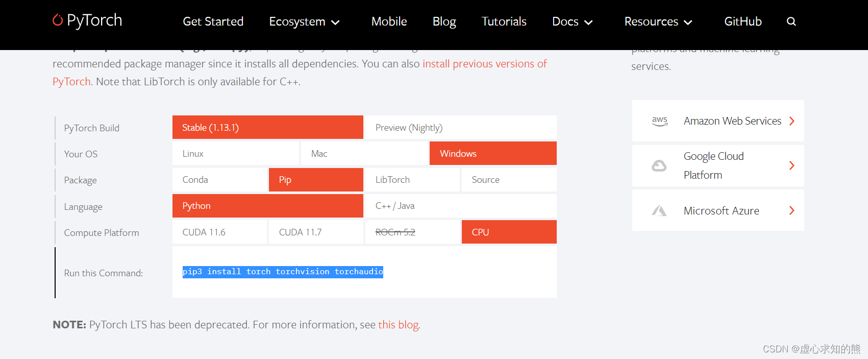
Task: Expand the Resources dropdown menu
Action: click(658, 21)
